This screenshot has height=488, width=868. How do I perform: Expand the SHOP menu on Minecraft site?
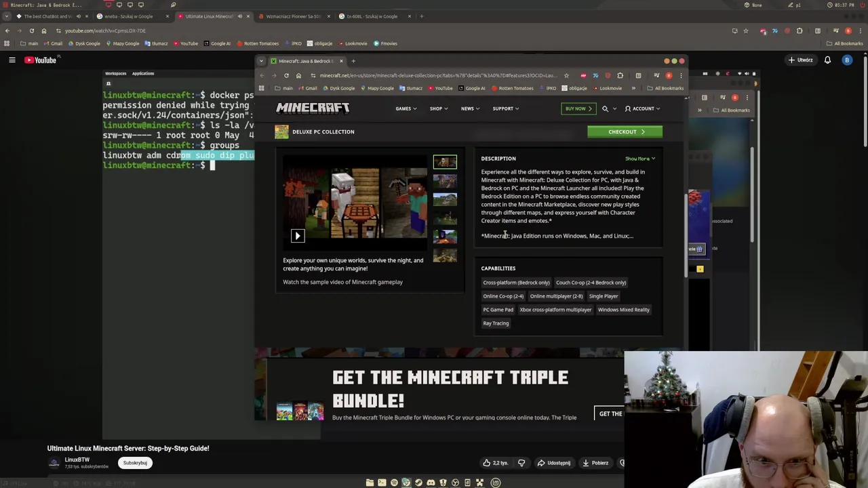pyautogui.click(x=438, y=108)
